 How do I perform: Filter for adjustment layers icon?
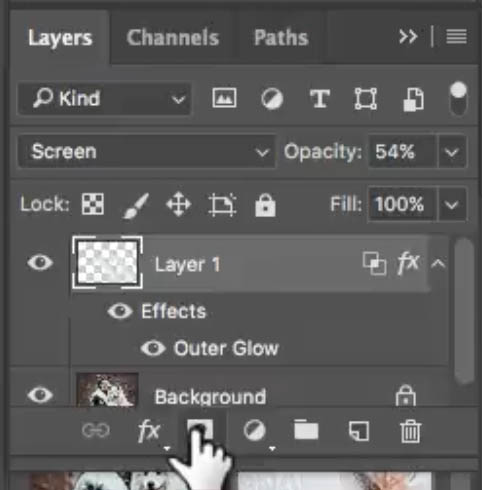click(272, 99)
